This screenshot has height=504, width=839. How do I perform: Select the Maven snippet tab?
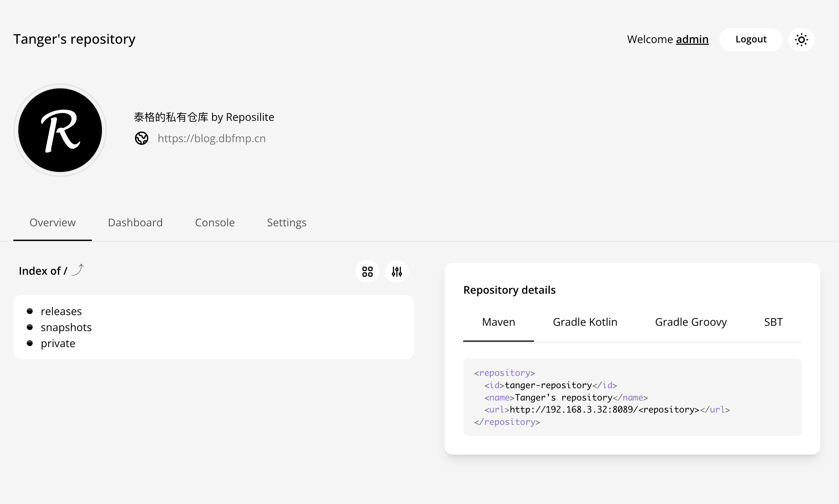pyautogui.click(x=498, y=322)
